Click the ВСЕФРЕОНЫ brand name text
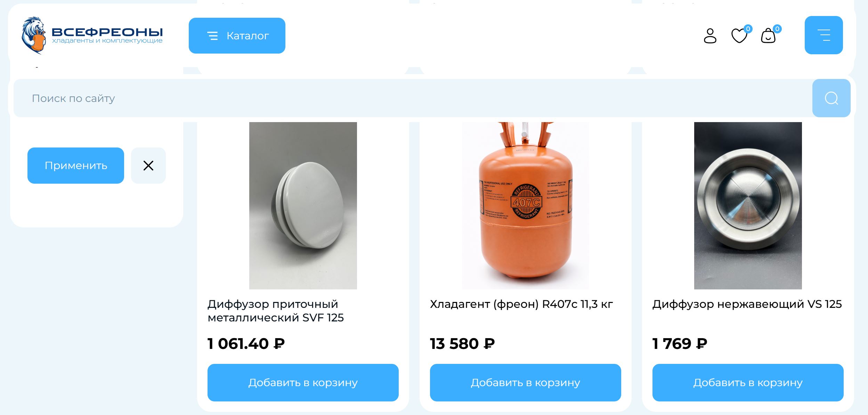Viewport: 868px width, 415px height. [107, 32]
